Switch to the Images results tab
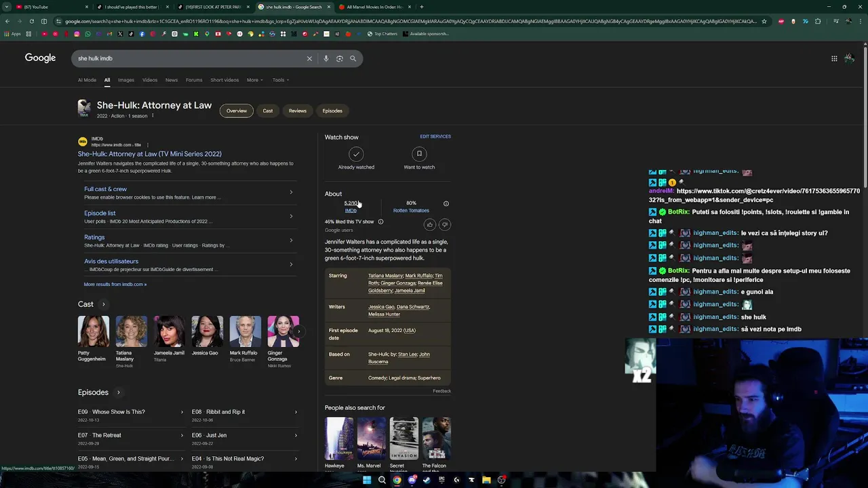The height and width of the screenshot is (488, 868). [126, 80]
